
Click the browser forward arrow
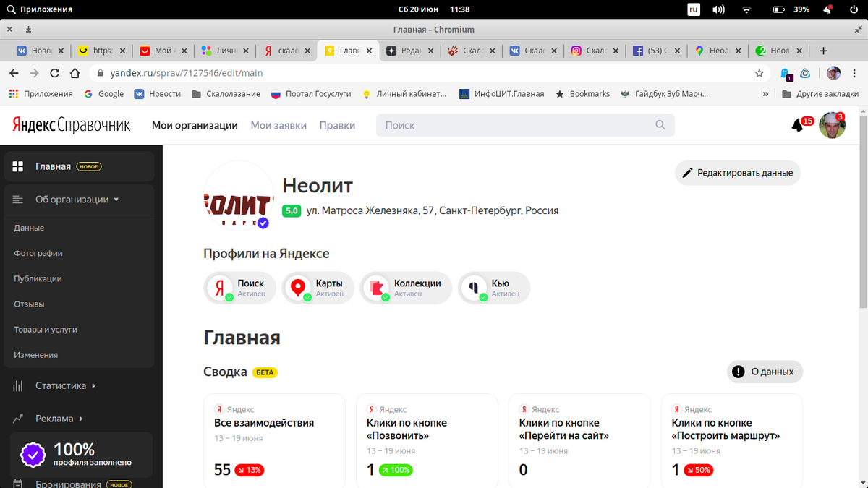(34, 73)
